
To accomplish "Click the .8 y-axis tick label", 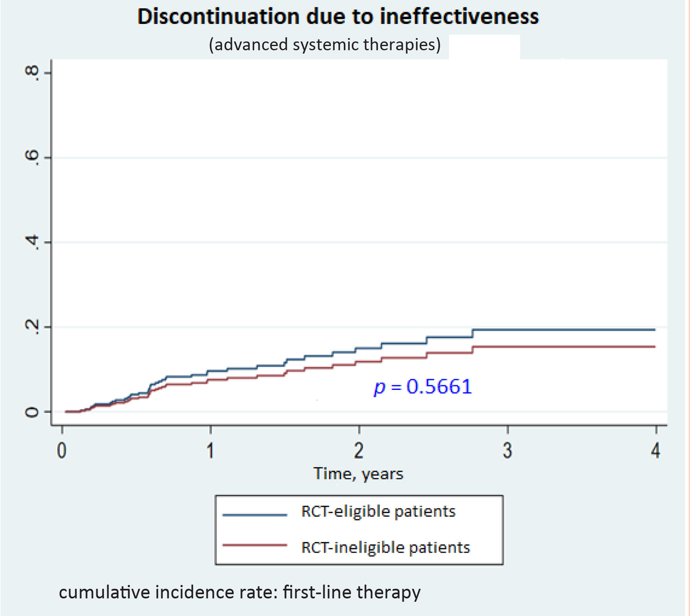I will coord(33,73).
